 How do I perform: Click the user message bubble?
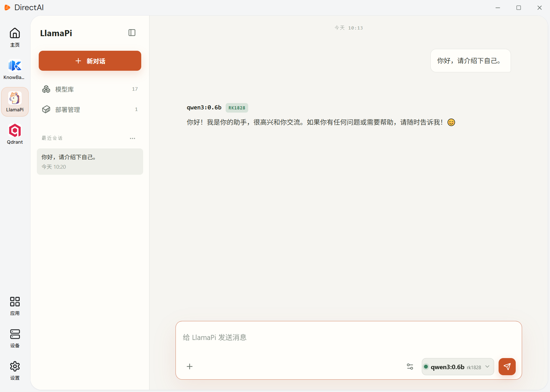[x=470, y=61]
